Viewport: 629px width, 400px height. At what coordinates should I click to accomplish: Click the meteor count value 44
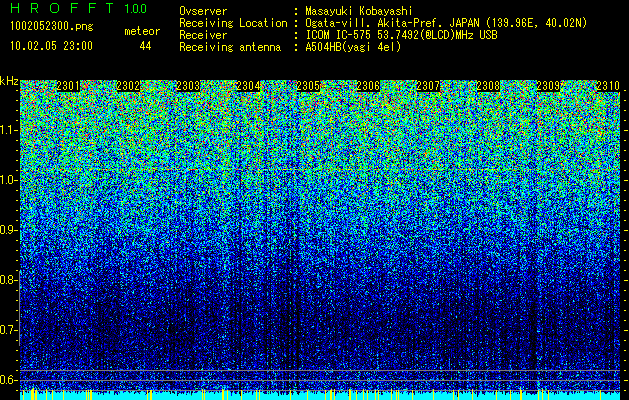click(145, 46)
